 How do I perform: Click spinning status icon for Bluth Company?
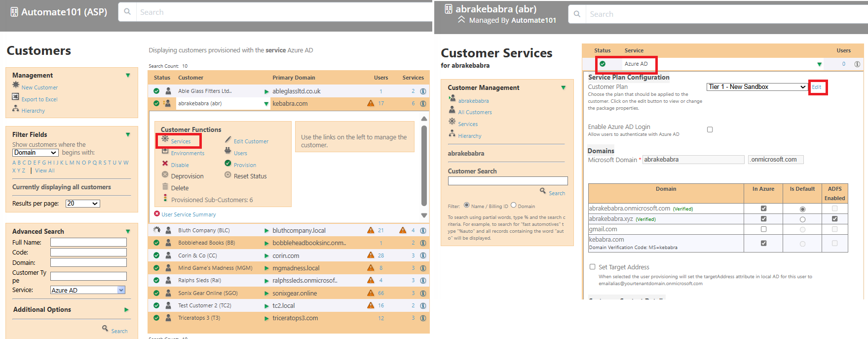[157, 230]
